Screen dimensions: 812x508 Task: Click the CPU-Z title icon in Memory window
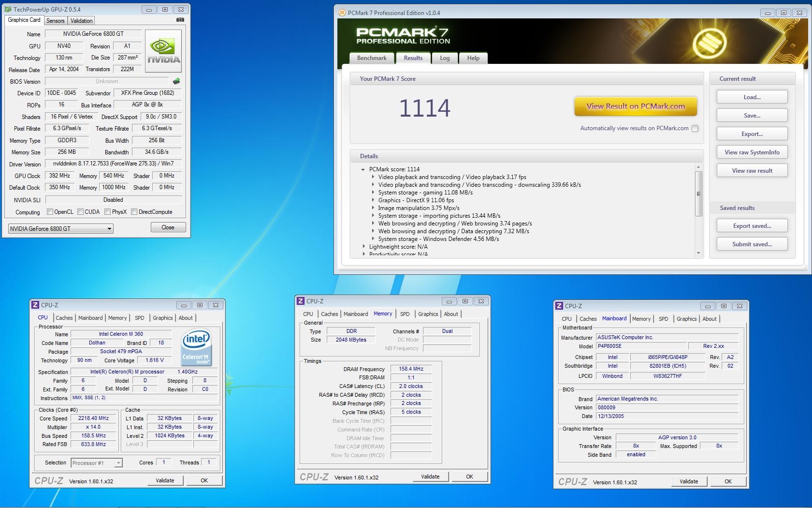pos(301,301)
